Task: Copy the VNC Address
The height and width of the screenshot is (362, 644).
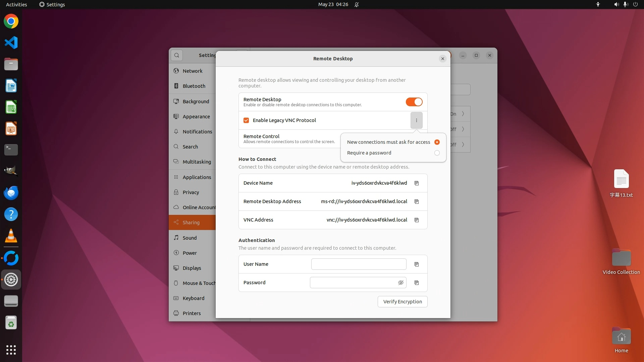Action: click(x=417, y=220)
